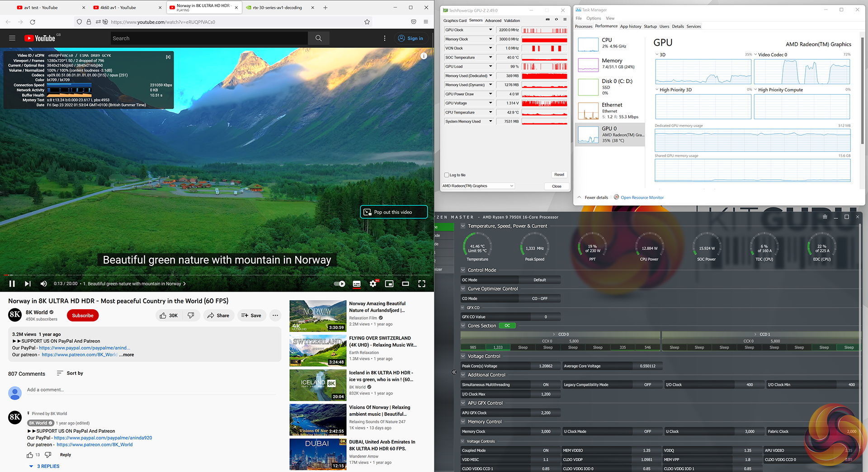Bookmark this page with star icon
The width and height of the screenshot is (868, 472).
pyautogui.click(x=367, y=22)
